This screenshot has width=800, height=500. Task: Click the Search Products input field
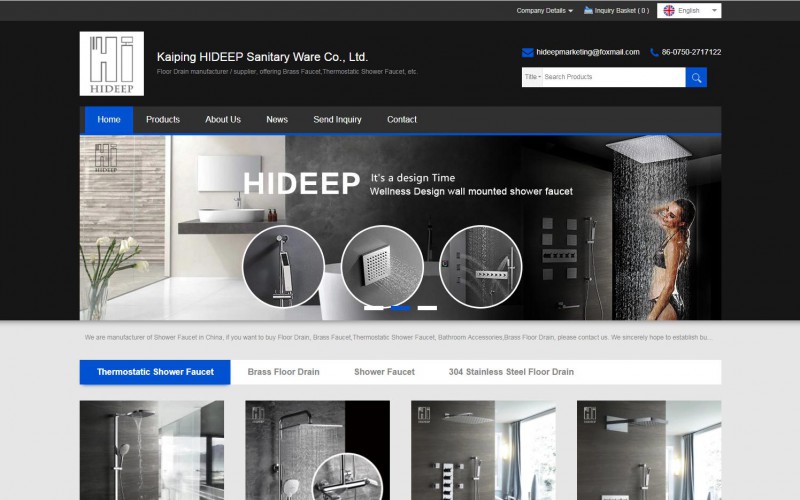coord(614,77)
